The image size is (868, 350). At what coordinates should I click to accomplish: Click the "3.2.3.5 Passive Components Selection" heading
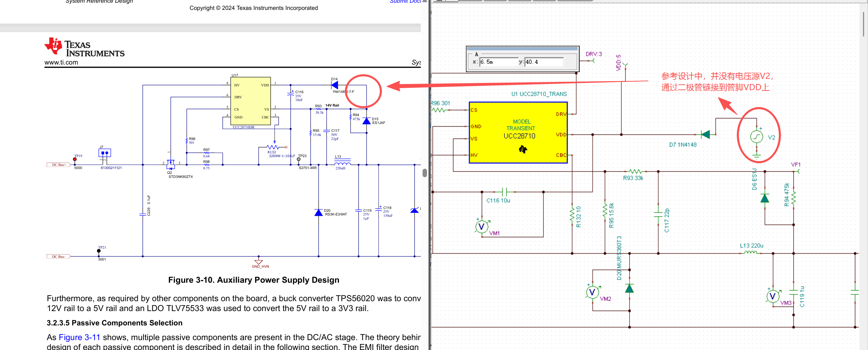[x=114, y=323]
